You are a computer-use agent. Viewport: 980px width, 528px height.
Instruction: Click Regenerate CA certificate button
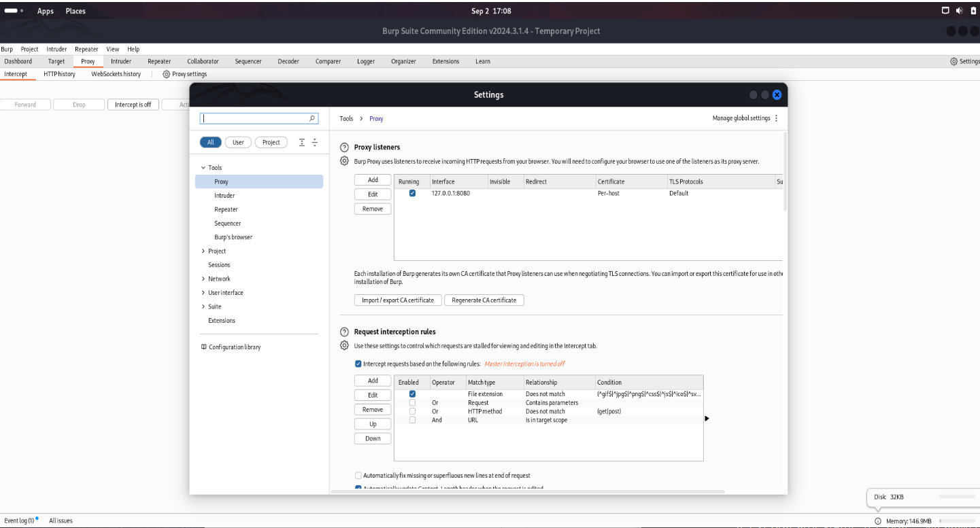[484, 300]
